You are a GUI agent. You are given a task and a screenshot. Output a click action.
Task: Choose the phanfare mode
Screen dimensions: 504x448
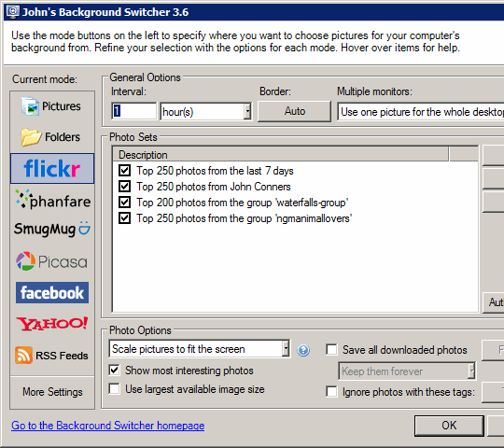click(52, 201)
